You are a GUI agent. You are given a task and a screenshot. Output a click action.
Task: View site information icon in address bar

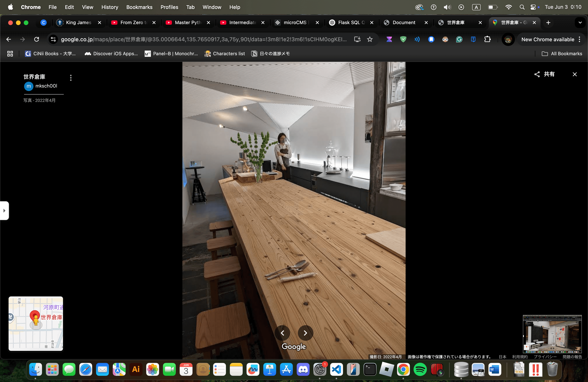click(53, 39)
